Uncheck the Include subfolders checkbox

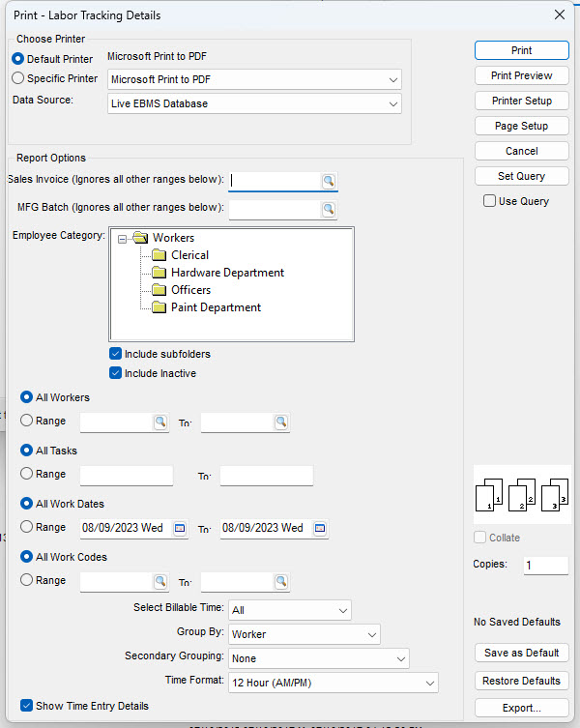click(x=116, y=354)
